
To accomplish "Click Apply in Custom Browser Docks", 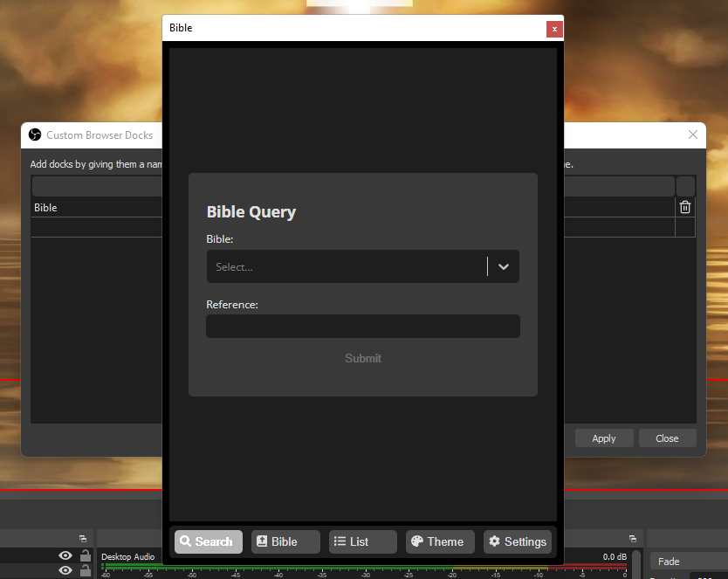I will [603, 438].
